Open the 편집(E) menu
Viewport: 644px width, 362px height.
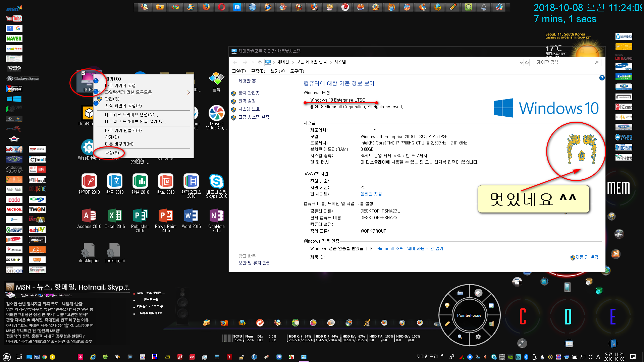(258, 71)
